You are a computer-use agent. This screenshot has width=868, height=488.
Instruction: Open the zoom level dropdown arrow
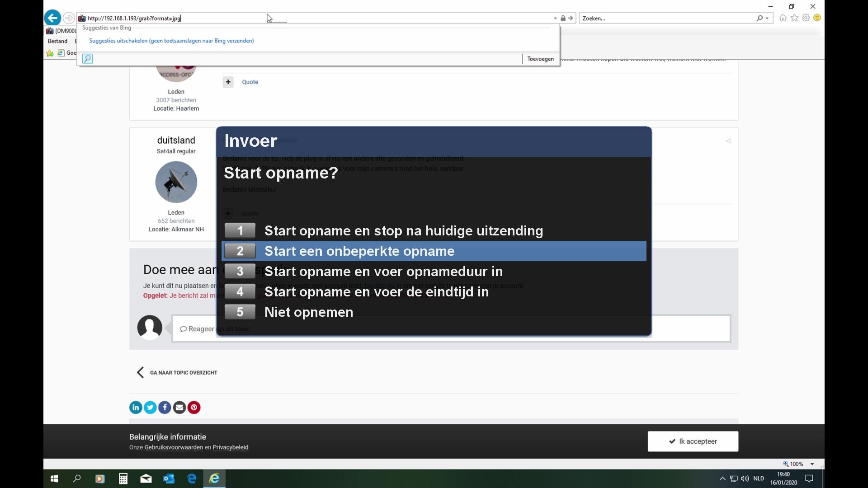[x=812, y=464]
